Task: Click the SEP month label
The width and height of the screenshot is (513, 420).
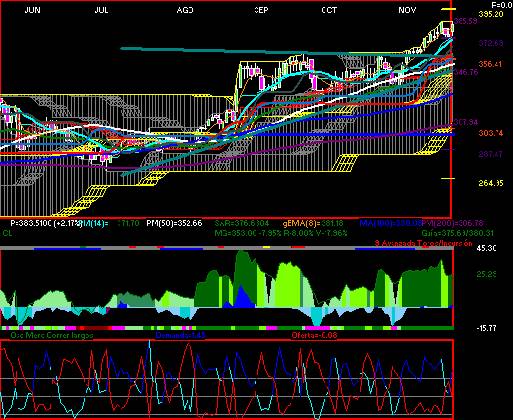Action: coord(261,10)
